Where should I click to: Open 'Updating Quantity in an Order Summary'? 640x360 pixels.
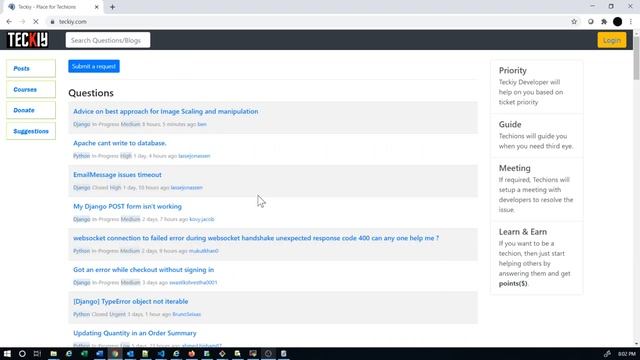pyautogui.click(x=135, y=333)
